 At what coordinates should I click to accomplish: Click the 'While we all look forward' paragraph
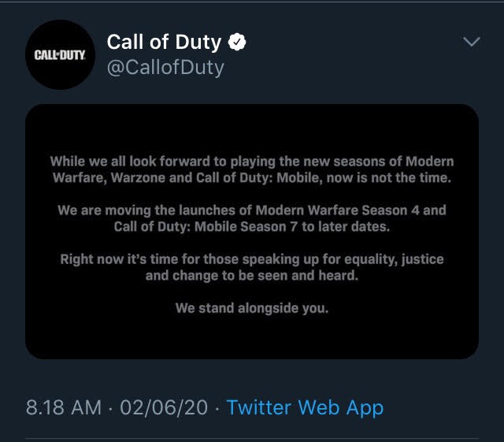[x=252, y=169]
